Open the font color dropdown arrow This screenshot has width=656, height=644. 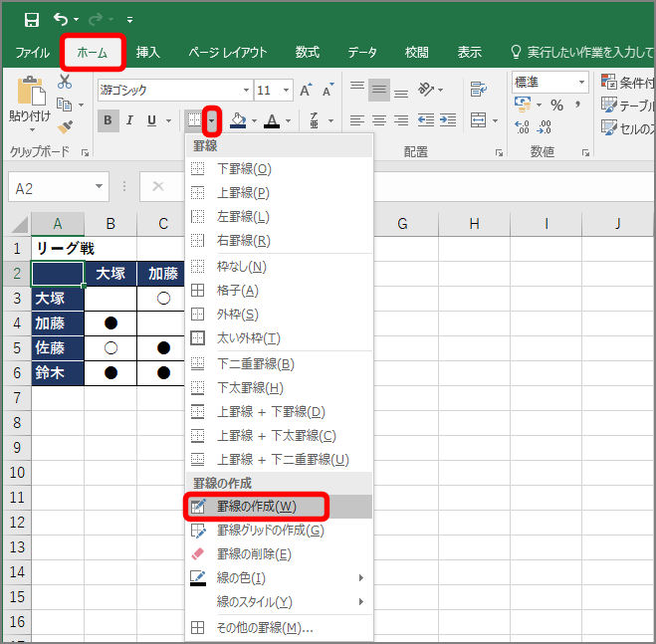[289, 120]
